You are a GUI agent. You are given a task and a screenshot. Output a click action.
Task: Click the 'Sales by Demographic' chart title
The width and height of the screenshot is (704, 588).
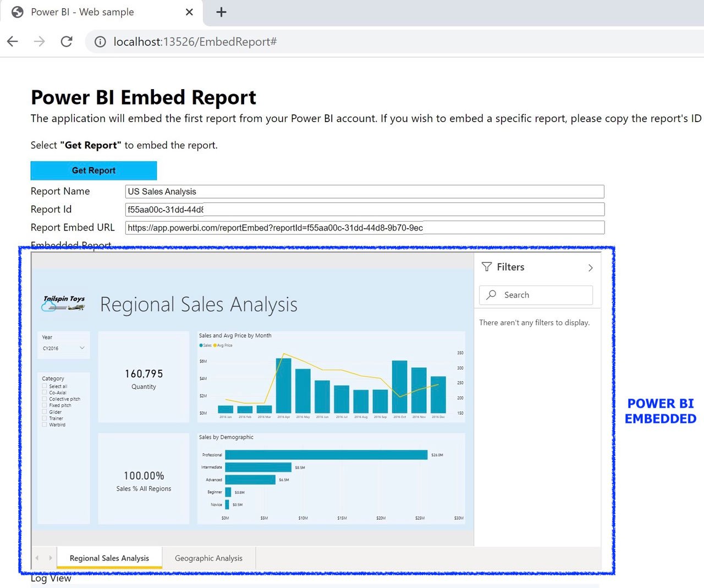pyautogui.click(x=226, y=437)
